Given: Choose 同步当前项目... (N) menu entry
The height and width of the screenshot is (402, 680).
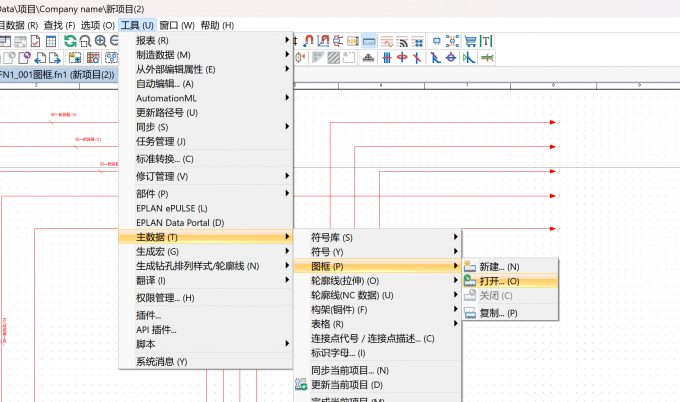Looking at the screenshot, I should coord(377,370).
